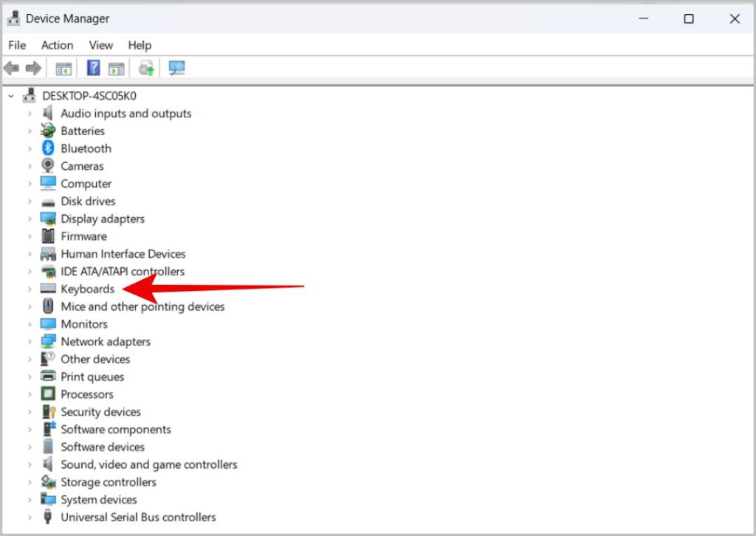Expand the Software components chevron

pos(30,430)
